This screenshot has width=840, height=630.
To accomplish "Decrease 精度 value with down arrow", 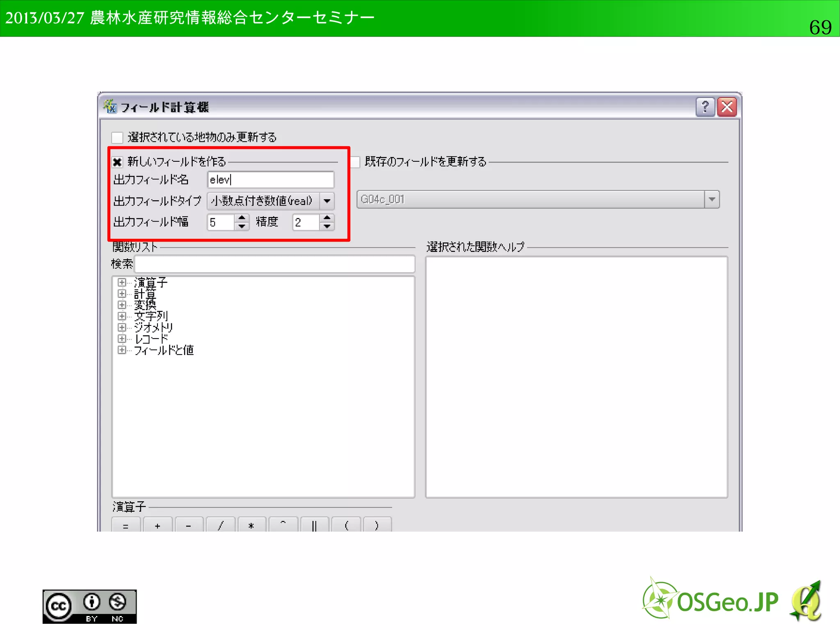I will 327,227.
